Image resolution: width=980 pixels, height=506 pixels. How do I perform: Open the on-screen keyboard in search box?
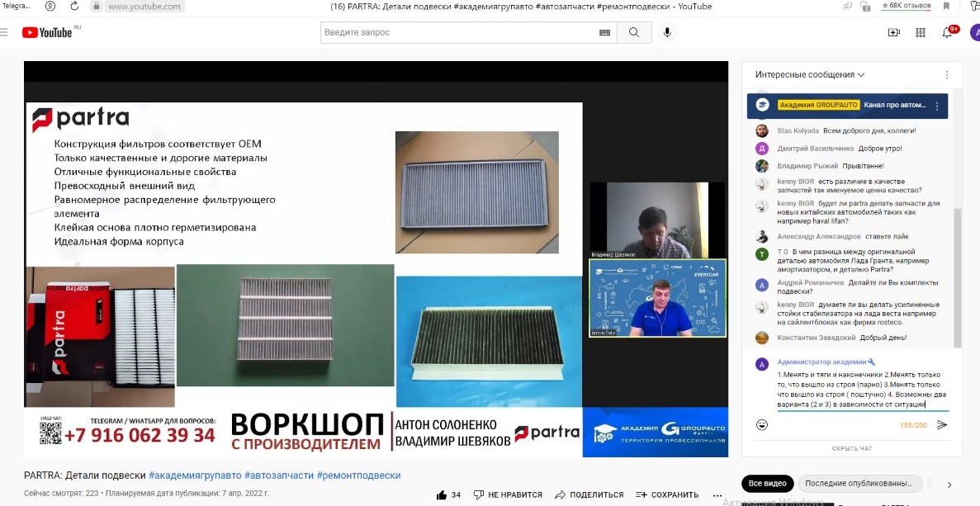coord(604,32)
